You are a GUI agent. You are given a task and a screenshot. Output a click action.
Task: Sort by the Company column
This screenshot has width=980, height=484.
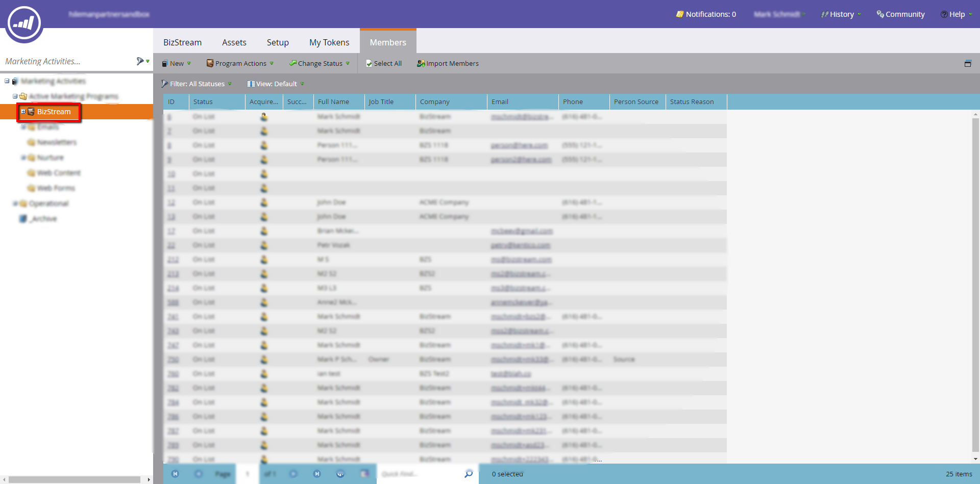[x=451, y=101]
